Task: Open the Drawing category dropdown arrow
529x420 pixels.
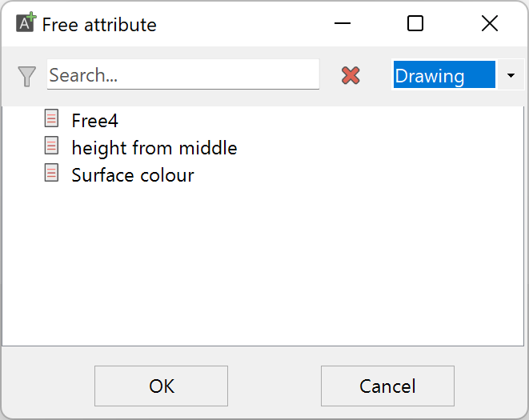Action: 511,75
